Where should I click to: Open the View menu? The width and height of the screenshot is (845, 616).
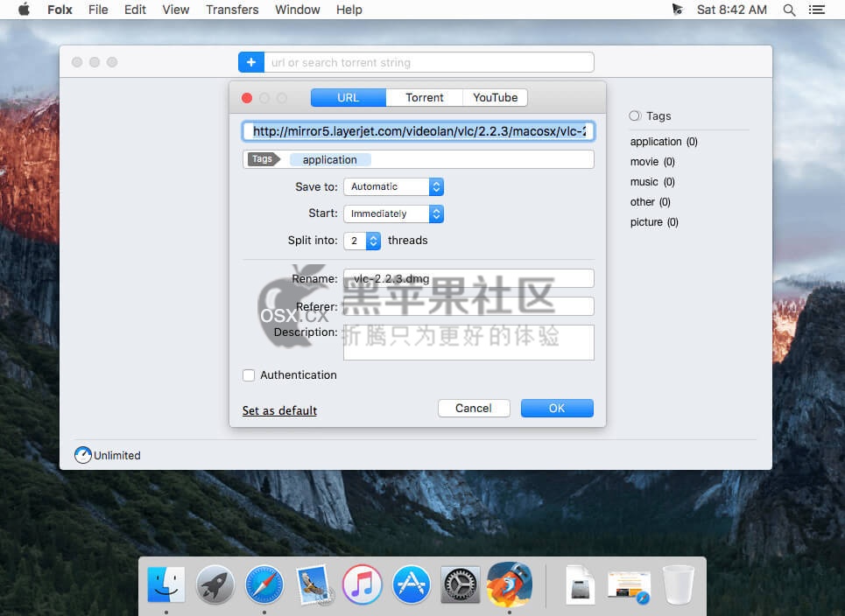176,10
